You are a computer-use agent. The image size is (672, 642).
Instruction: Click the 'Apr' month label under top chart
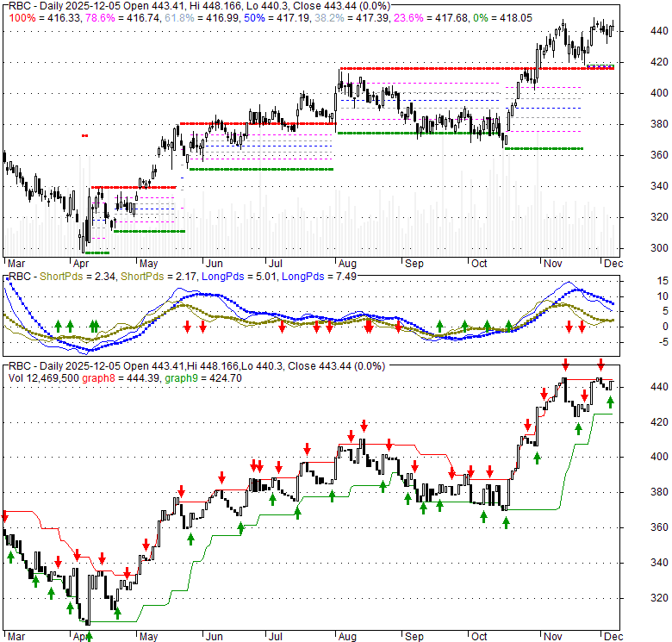81,264
